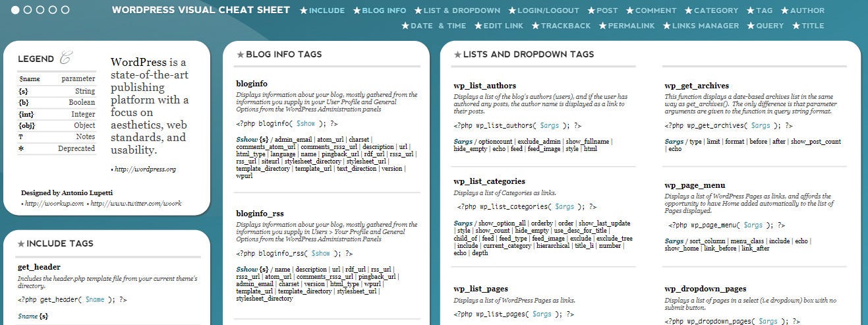Image resolution: width=868 pixels, height=325 pixels.
Task: Click the LISTS AND DROPDOWN TAGS heading text
Action: 529,55
